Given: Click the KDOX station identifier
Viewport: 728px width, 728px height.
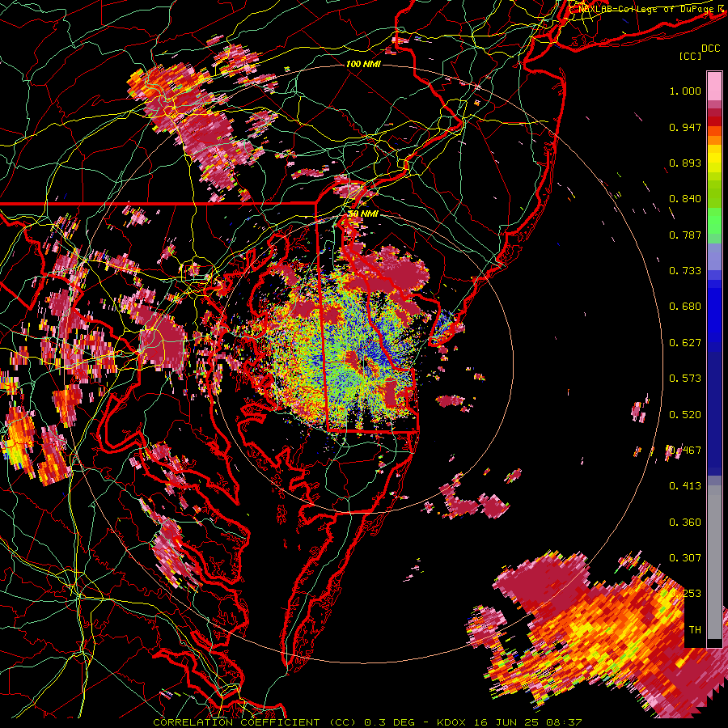Looking at the screenshot, I should point(453,722).
